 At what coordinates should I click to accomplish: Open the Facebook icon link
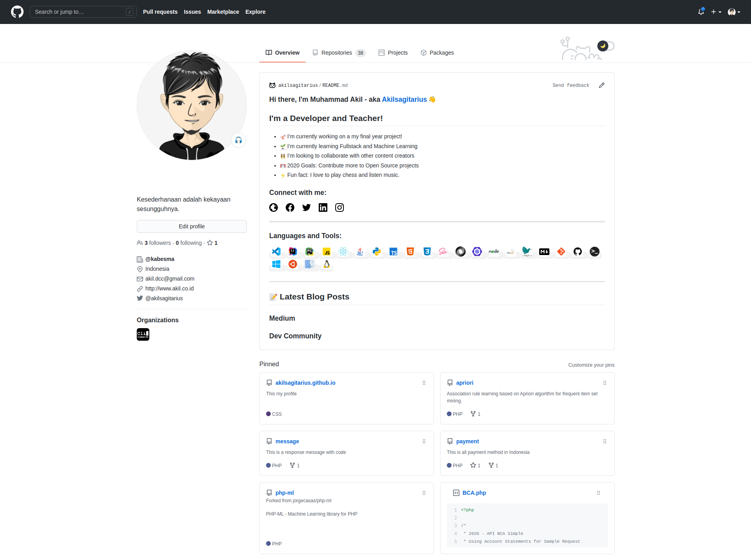click(290, 207)
